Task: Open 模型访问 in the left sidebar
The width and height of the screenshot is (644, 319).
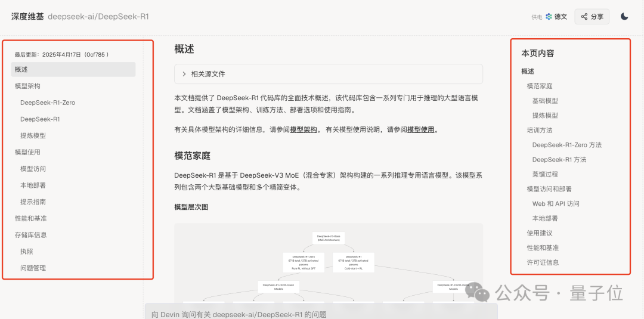Action: (33, 169)
